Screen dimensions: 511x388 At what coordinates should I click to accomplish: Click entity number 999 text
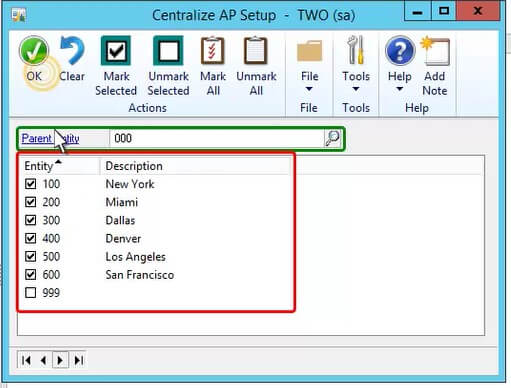point(51,293)
